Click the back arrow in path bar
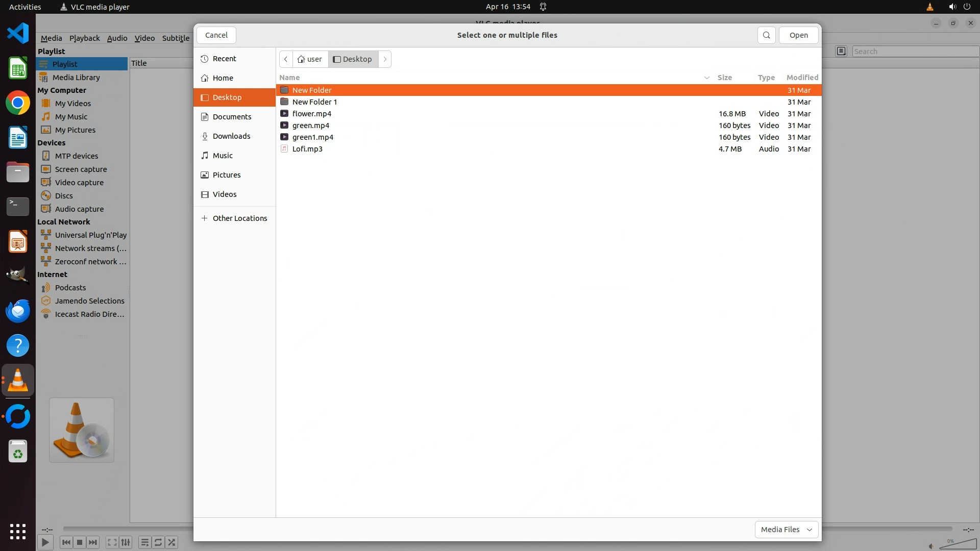Image resolution: width=980 pixels, height=551 pixels. [x=286, y=59]
